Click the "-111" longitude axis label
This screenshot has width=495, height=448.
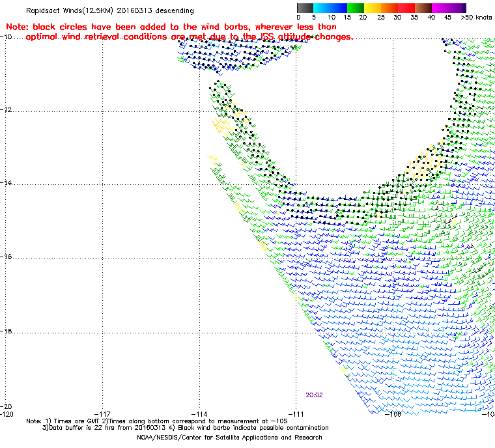click(296, 414)
